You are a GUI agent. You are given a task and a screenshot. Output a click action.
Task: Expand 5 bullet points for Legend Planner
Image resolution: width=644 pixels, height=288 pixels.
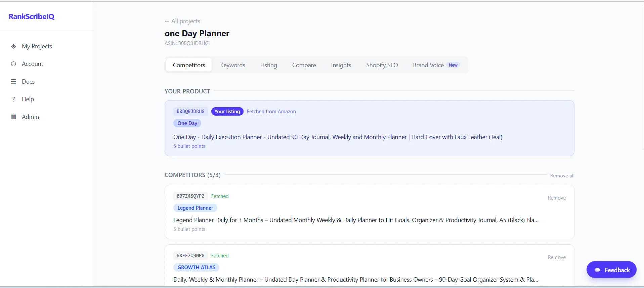click(189, 229)
